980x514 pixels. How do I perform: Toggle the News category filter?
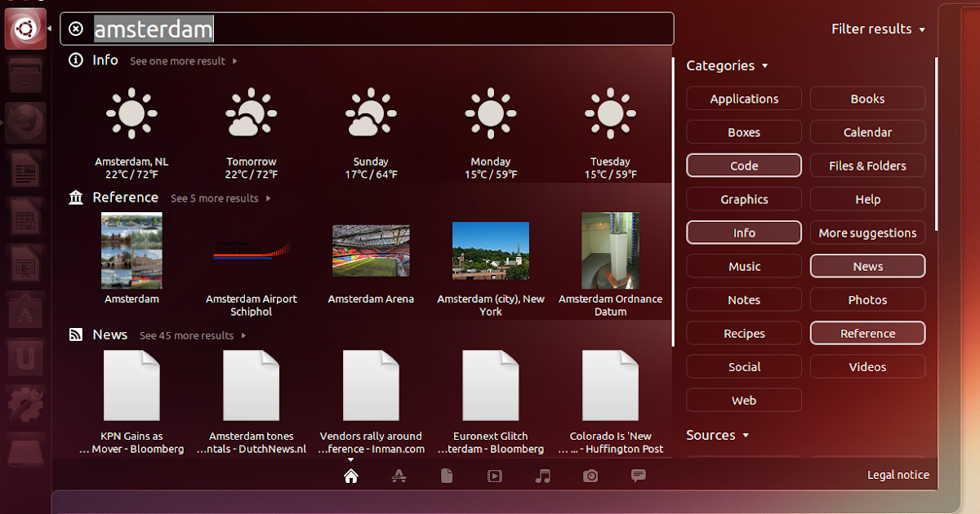click(x=867, y=265)
